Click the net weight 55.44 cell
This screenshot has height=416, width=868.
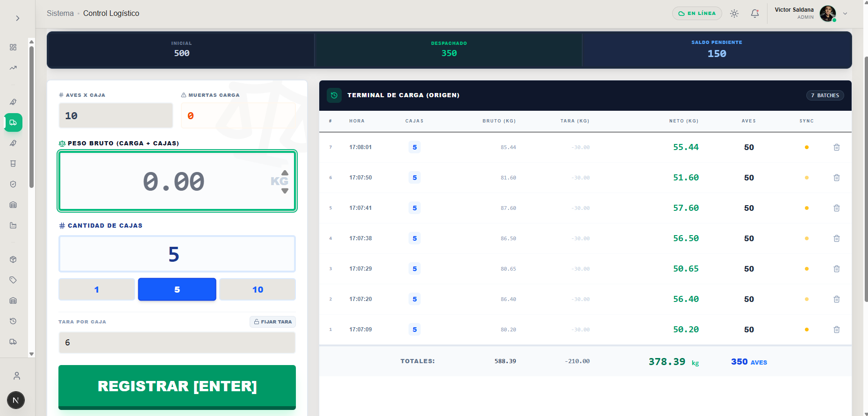pyautogui.click(x=686, y=147)
